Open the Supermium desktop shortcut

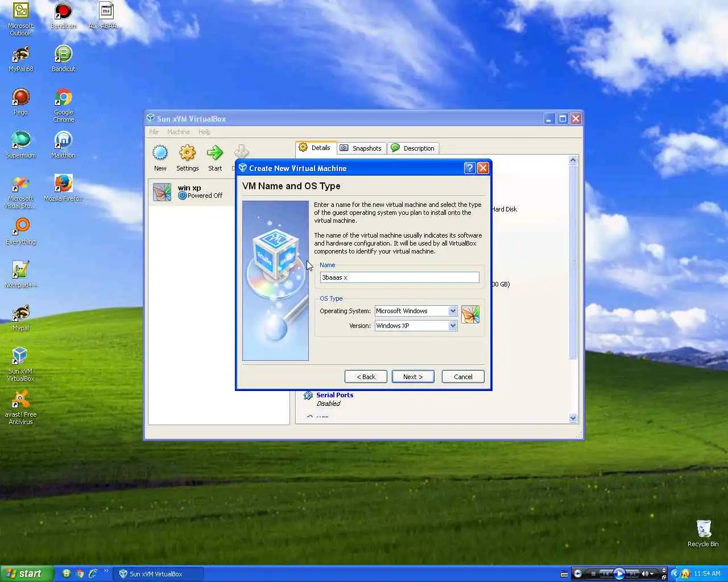pos(21,145)
